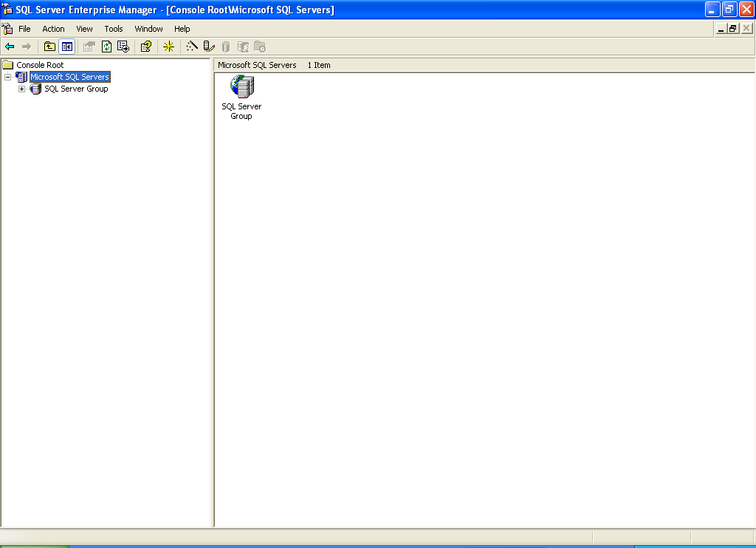
Task: Restore down the Enterprise Manager window
Action: click(729, 9)
